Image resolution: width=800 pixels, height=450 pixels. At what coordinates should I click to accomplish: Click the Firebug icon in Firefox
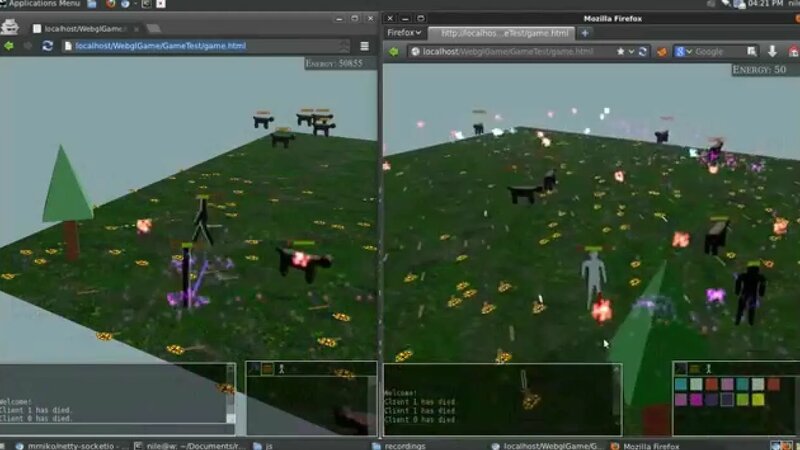pos(662,52)
